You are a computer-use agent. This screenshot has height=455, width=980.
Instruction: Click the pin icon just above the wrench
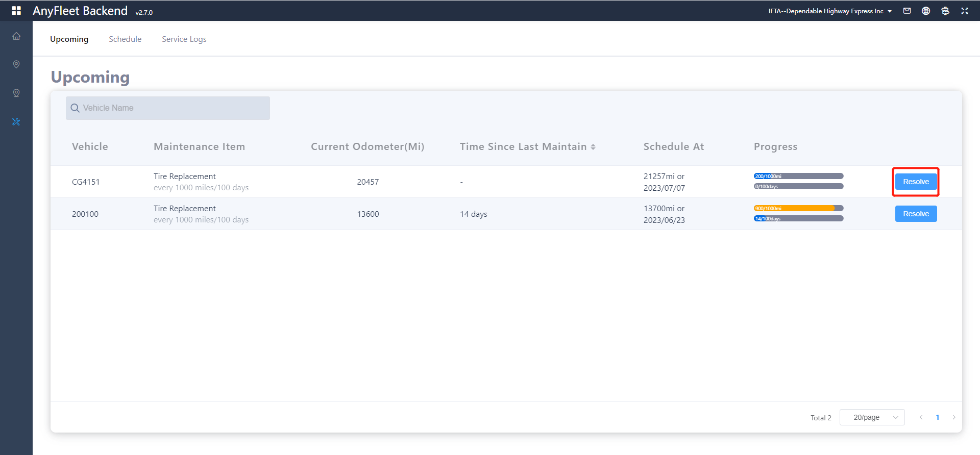[x=16, y=93]
